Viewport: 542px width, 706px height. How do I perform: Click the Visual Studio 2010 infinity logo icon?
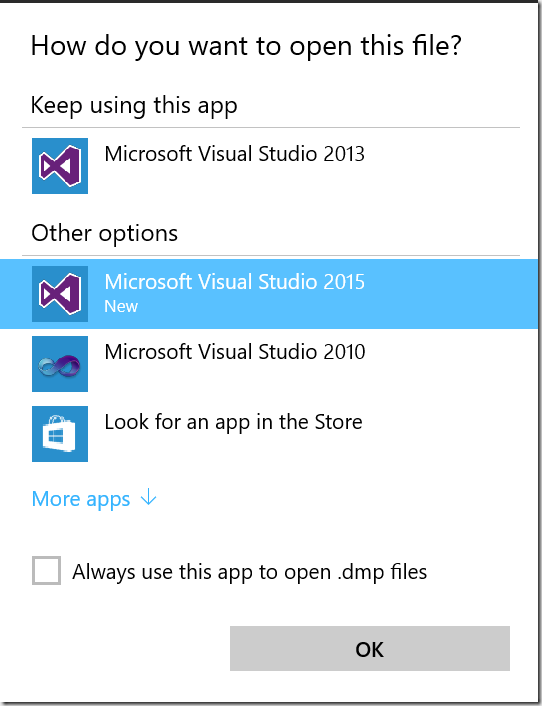[x=60, y=364]
